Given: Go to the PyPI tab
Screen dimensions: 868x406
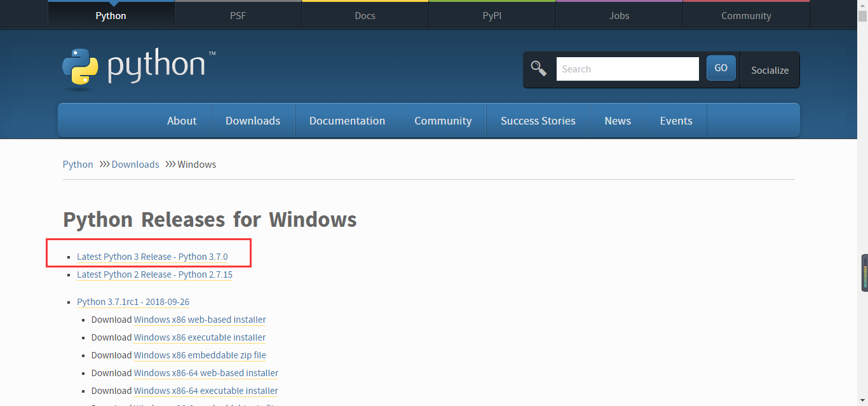Looking at the screenshot, I should pos(492,15).
